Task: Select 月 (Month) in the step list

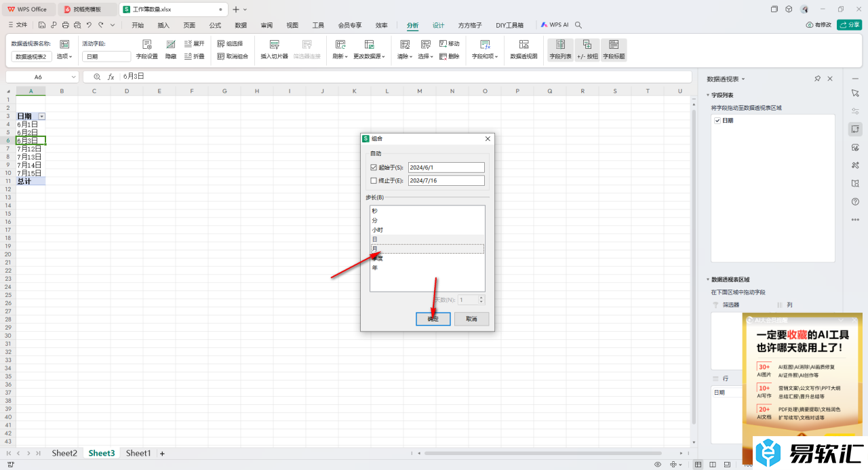Action: pos(427,249)
